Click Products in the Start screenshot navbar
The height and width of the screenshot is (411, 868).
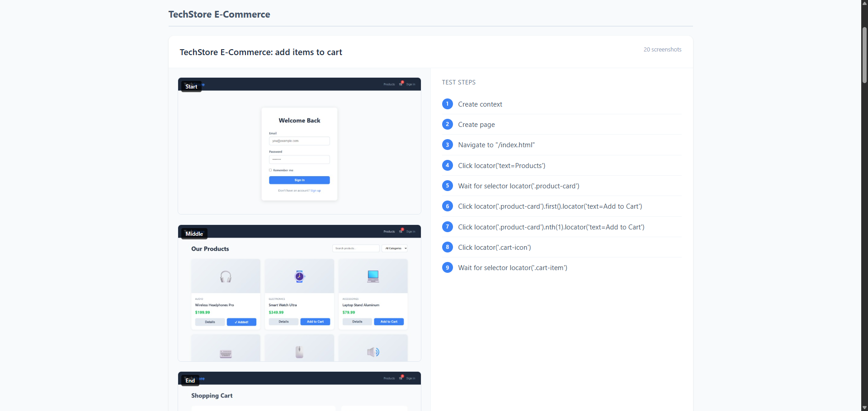pos(388,84)
